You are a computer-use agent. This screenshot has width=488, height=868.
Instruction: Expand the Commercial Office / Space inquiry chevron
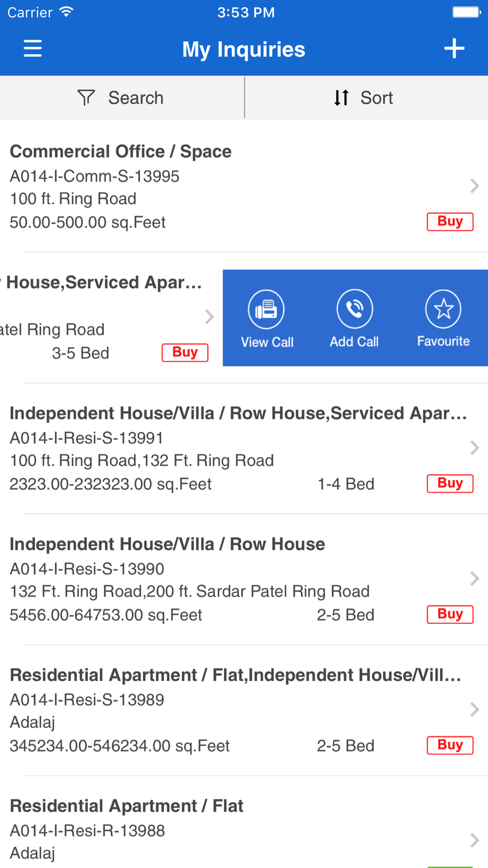pyautogui.click(x=474, y=186)
